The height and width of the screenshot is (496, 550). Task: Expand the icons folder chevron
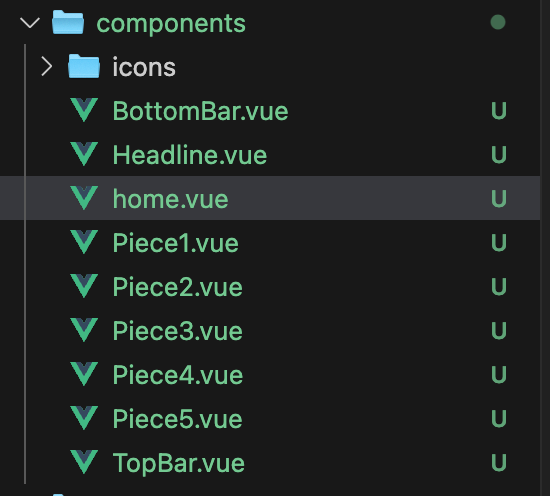pos(47,67)
